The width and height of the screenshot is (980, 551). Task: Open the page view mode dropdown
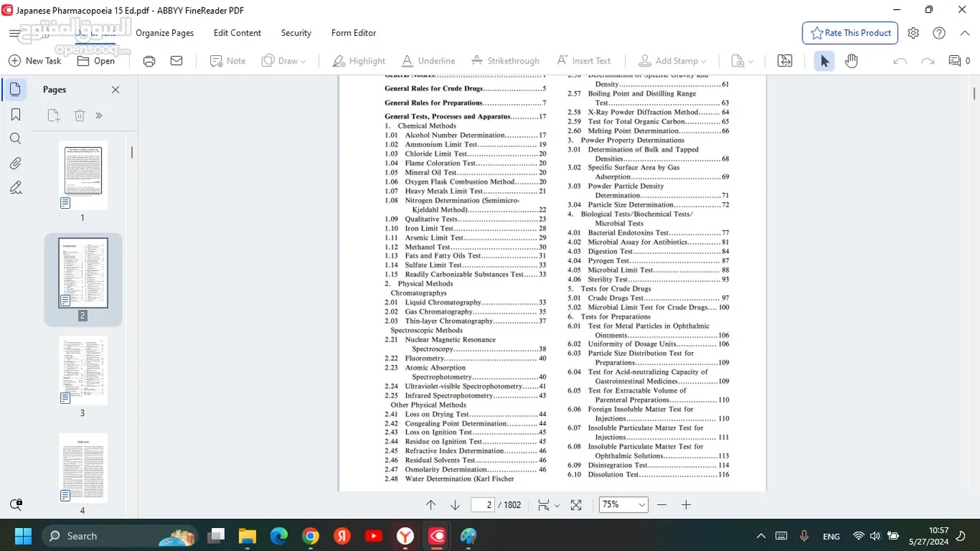click(549, 505)
